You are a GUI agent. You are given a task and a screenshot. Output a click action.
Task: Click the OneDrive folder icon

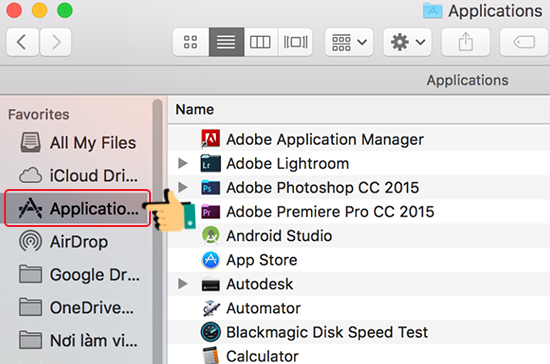[x=31, y=307]
